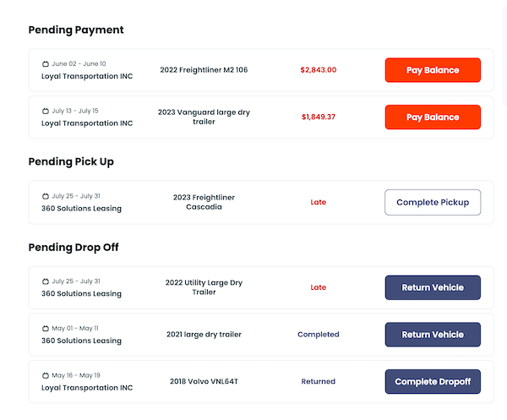The height and width of the screenshot is (420, 507).
Task: Click the $1,849.37 balance amount
Action: [x=319, y=117]
